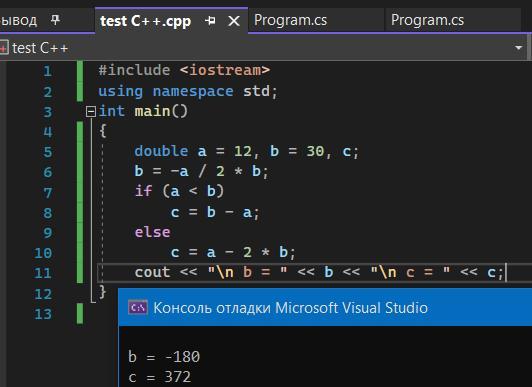This screenshot has width=532, height=387.
Task: Click line number 11 in the margin
Action: point(43,273)
